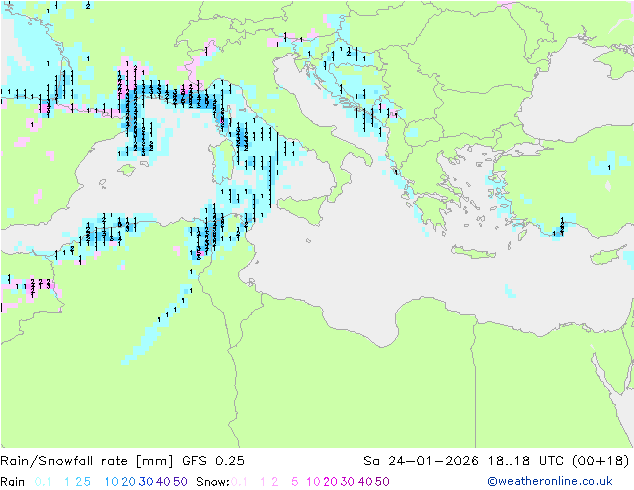Click the island of Crete on map

click(x=472, y=252)
